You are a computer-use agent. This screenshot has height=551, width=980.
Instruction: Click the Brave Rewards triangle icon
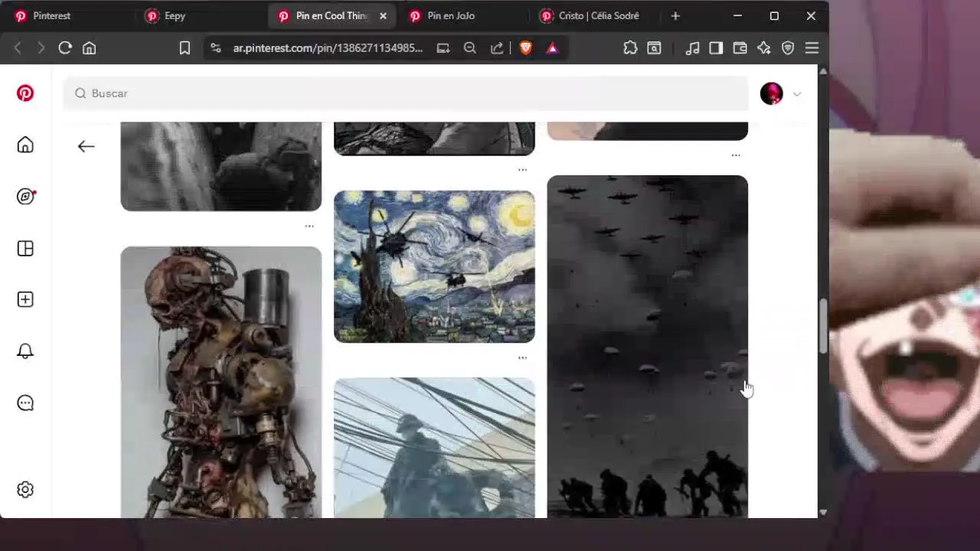(552, 48)
